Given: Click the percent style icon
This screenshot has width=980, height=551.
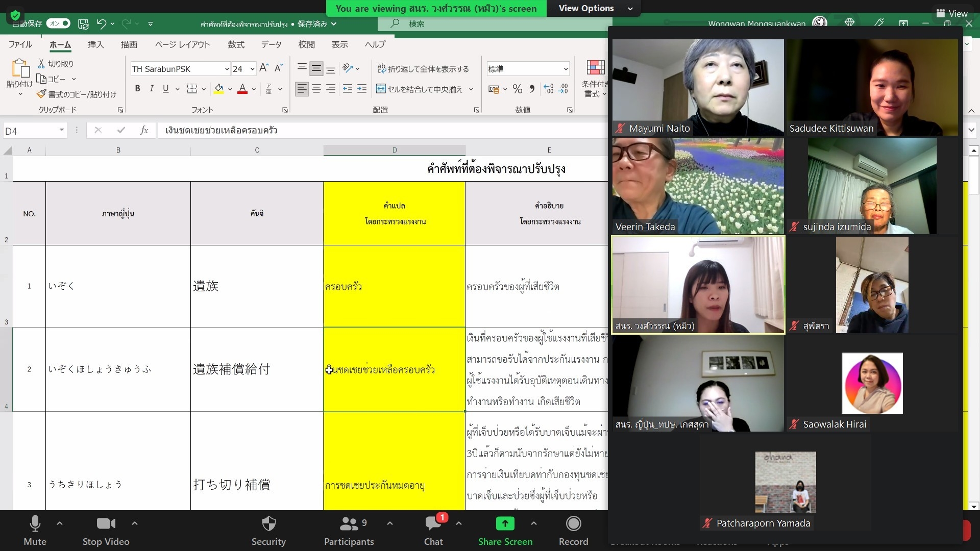Looking at the screenshot, I should (518, 89).
